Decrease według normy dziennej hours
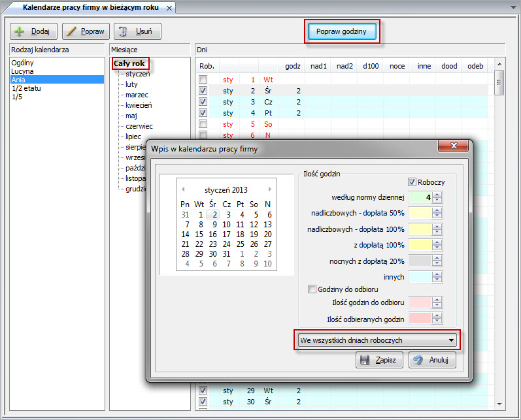This screenshot has width=521, height=420. [437, 201]
